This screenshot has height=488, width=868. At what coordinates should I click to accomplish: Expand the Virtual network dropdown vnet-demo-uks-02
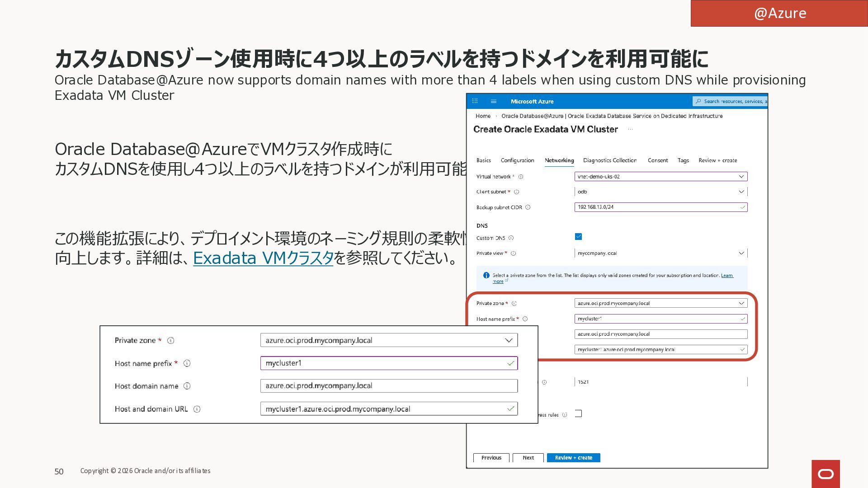tap(741, 177)
